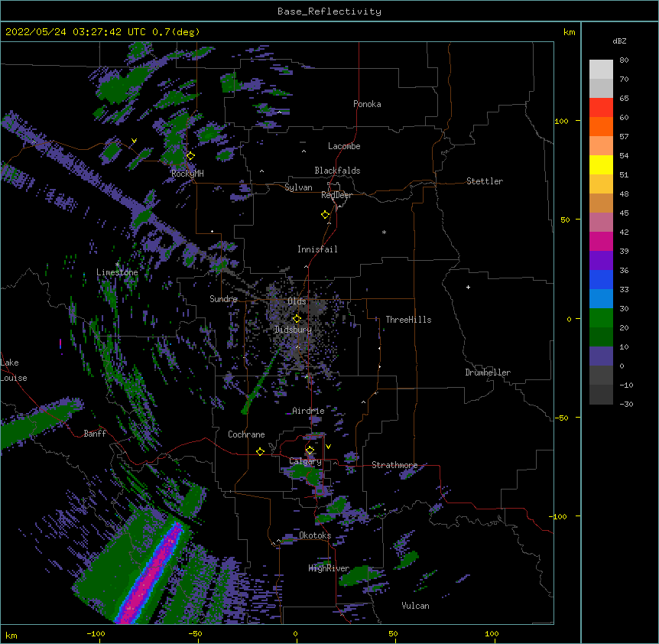The height and width of the screenshot is (644, 659).
Task: Click the Blackfalds city label
Action: (x=337, y=171)
